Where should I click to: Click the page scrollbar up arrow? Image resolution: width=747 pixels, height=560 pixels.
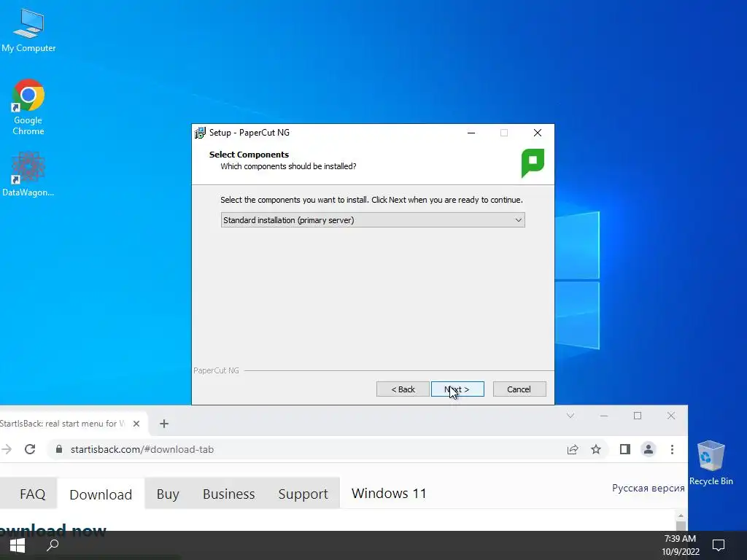click(x=681, y=516)
